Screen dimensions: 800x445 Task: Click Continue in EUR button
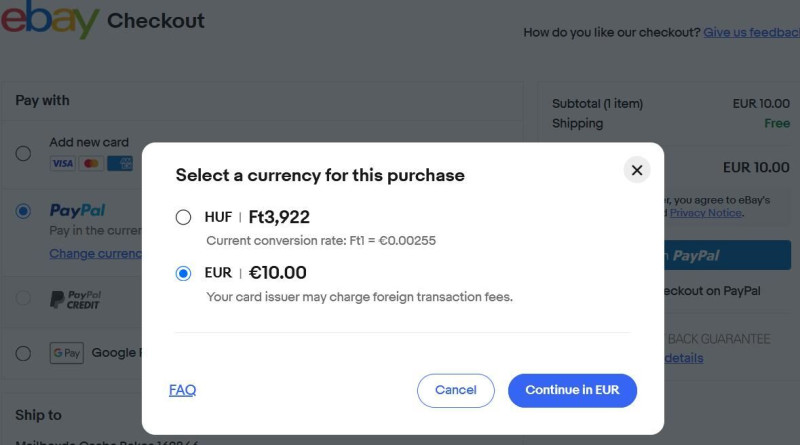(x=572, y=390)
